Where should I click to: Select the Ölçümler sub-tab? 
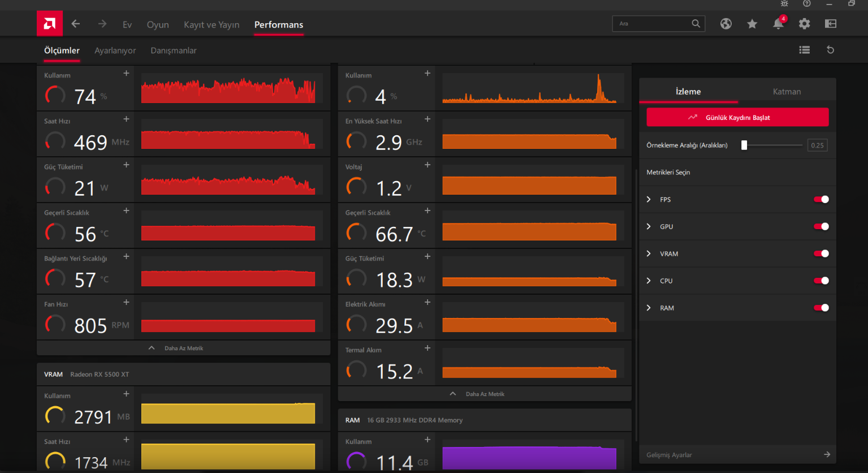click(x=62, y=50)
